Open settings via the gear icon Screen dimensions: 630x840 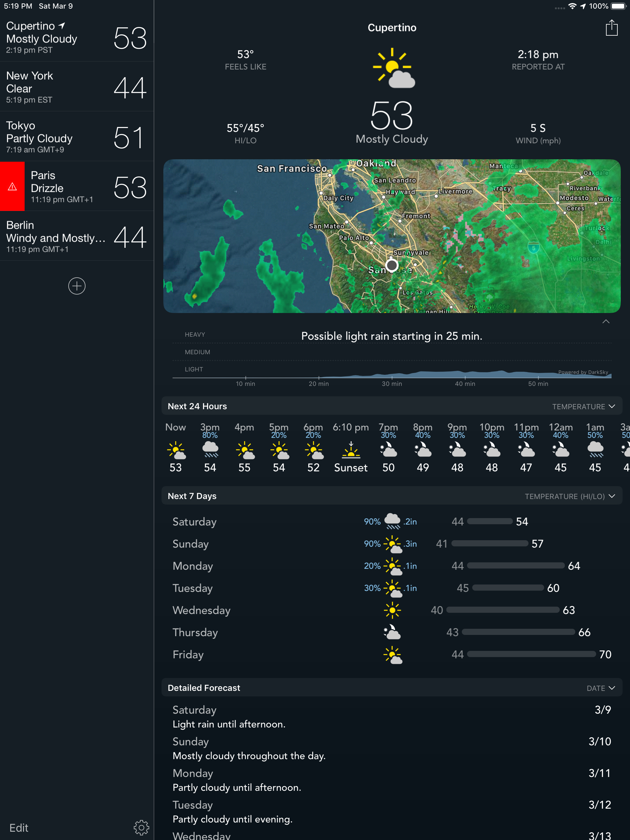click(141, 827)
